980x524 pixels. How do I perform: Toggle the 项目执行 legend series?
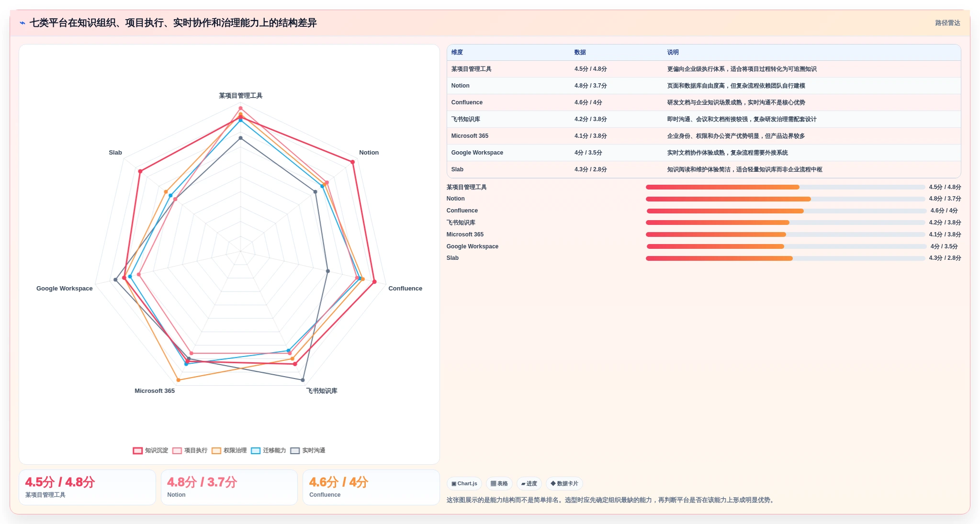tap(190, 450)
